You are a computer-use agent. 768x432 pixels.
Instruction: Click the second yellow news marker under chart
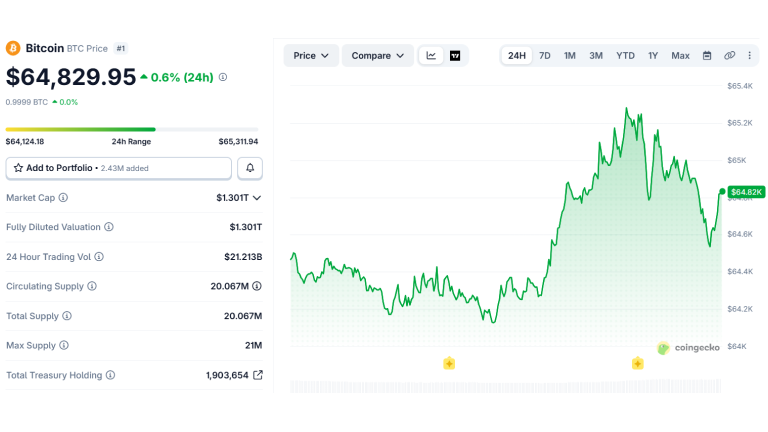(637, 363)
